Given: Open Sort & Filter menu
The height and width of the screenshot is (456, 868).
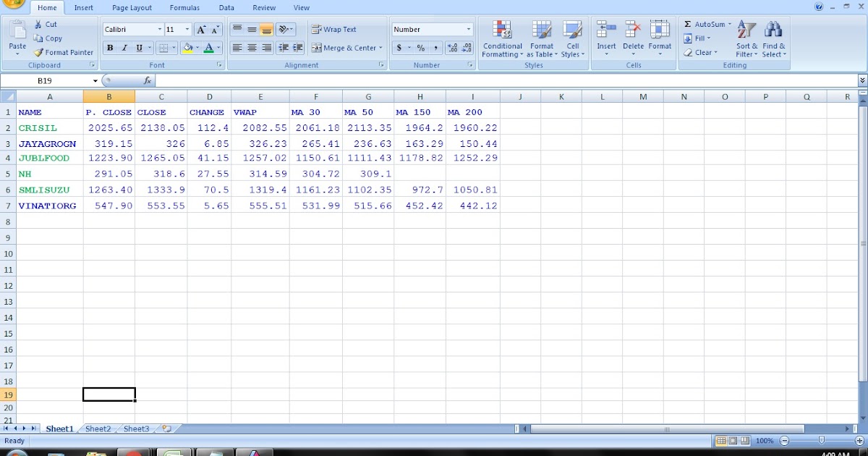Looking at the screenshot, I should (x=746, y=39).
